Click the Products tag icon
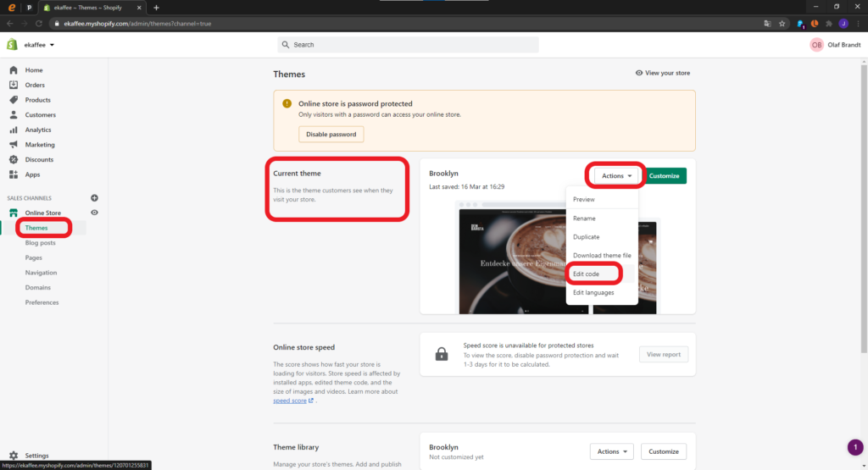The height and width of the screenshot is (470, 868). coord(14,100)
